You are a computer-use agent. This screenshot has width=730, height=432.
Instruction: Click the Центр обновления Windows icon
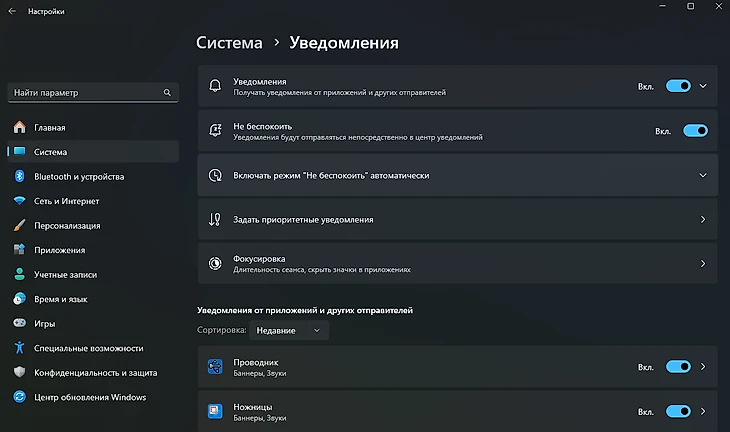(18, 397)
